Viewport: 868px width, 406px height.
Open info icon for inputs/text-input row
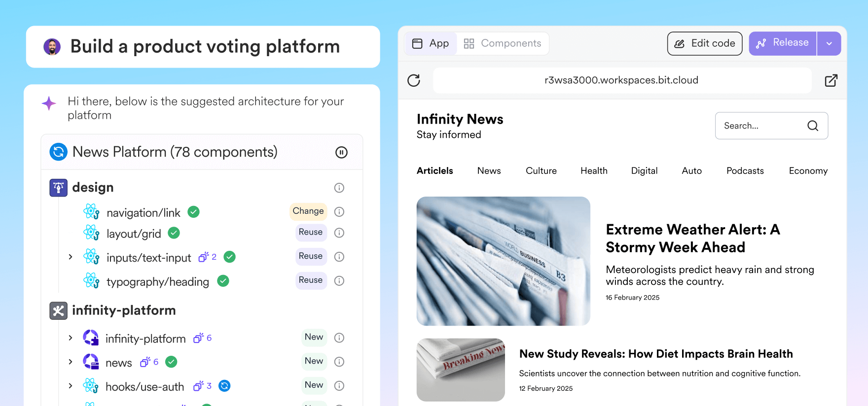click(x=339, y=257)
